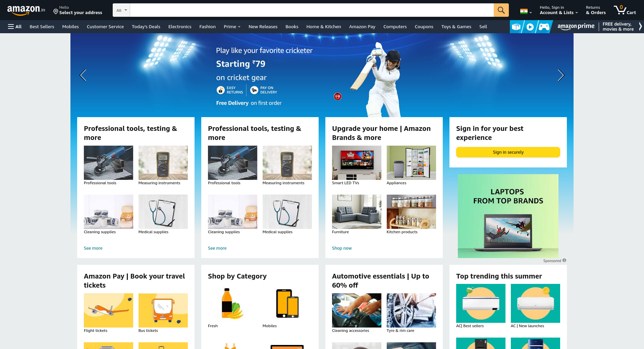
Task: Select Computers in navigation bar
Action: (x=395, y=27)
